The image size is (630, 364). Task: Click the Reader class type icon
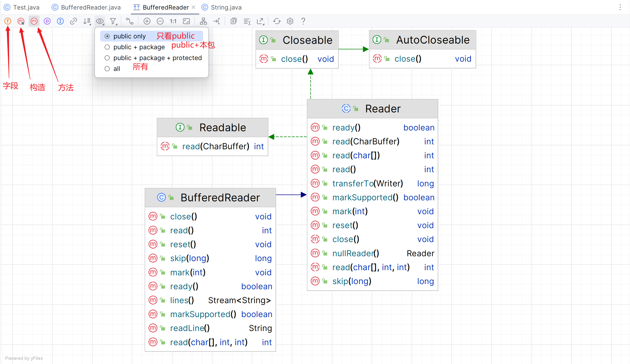click(x=346, y=109)
